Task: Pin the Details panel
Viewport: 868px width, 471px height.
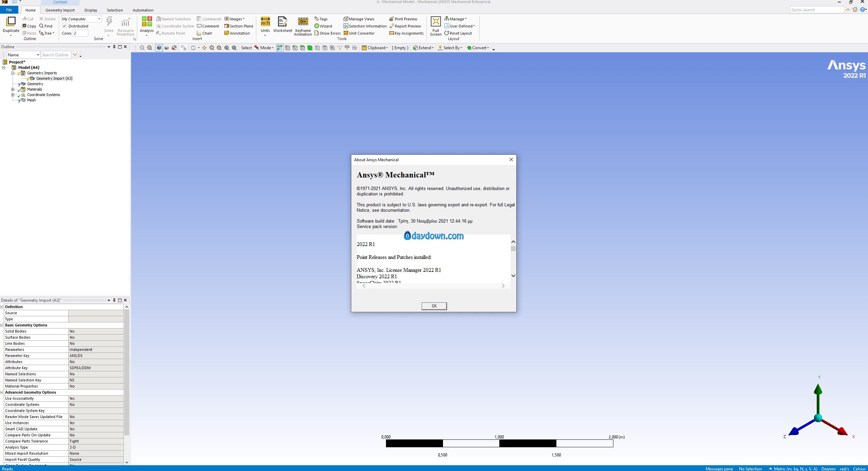Action: tap(114, 300)
